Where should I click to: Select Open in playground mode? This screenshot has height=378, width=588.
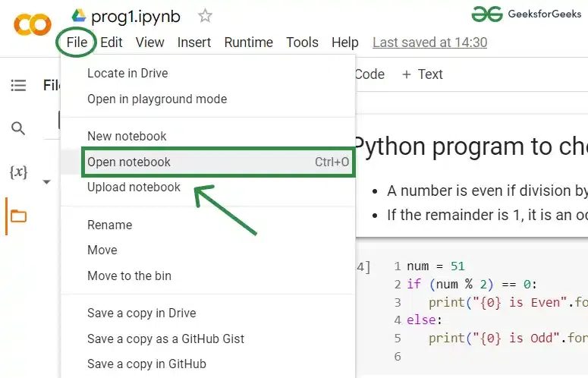(157, 99)
